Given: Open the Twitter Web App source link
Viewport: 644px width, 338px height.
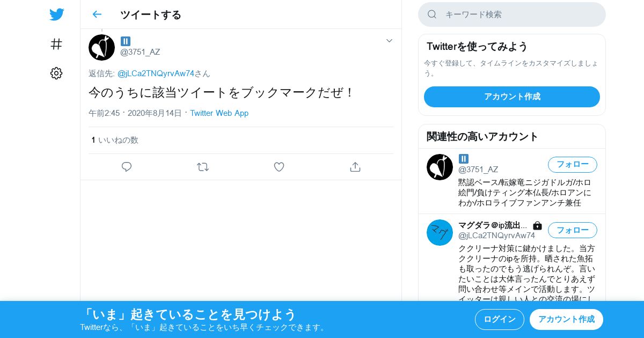Looking at the screenshot, I should pyautogui.click(x=219, y=113).
